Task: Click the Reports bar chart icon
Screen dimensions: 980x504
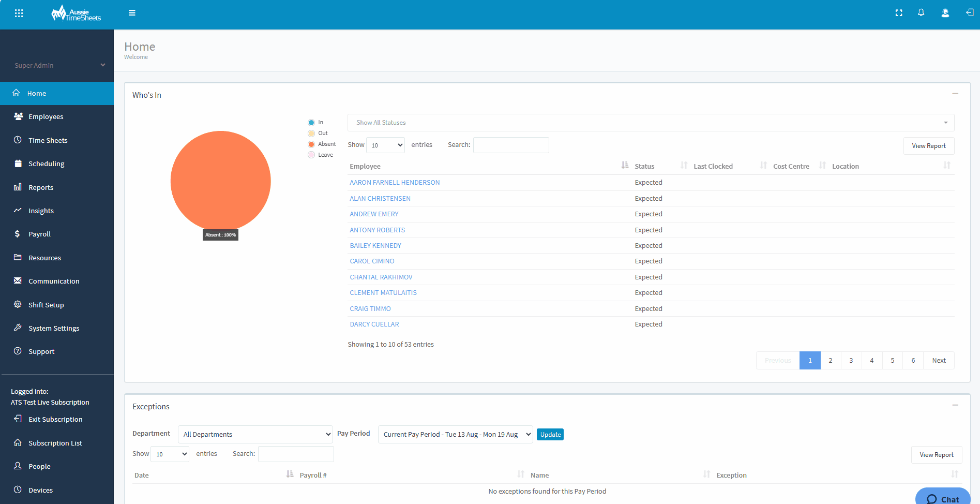Action: tap(18, 187)
